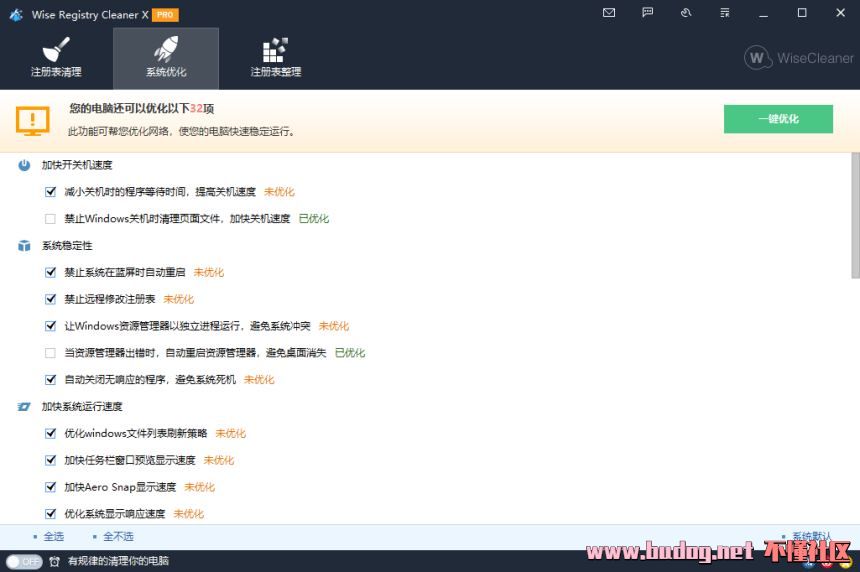Click the cube icon beside 系统稳定性
This screenshot has height=572, width=860.
pos(24,246)
